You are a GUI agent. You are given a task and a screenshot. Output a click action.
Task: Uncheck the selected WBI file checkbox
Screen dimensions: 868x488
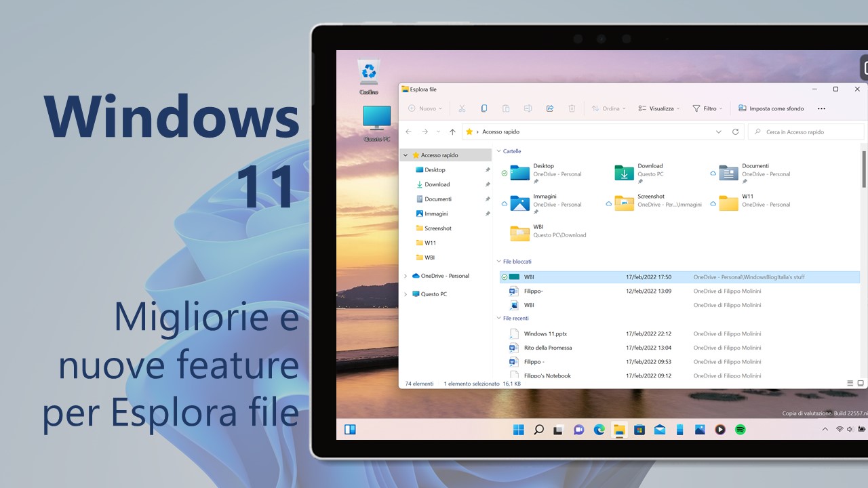coord(504,277)
